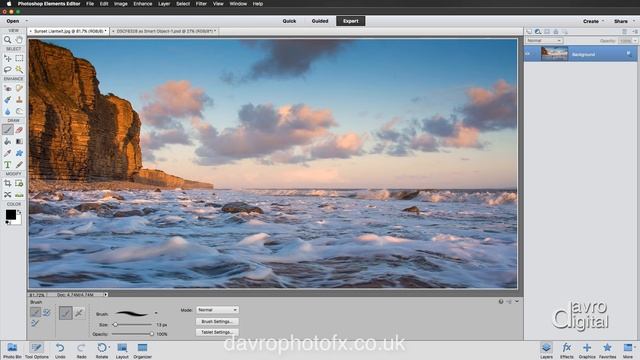640x360 pixels.
Task: Select the Color Picker eyedropper tool
Action: (x=7, y=153)
